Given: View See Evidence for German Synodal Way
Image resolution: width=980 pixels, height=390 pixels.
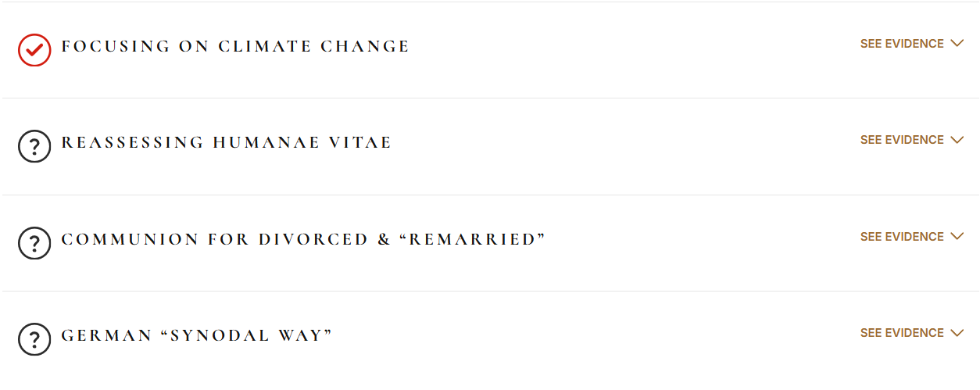Looking at the screenshot, I should point(902,333).
